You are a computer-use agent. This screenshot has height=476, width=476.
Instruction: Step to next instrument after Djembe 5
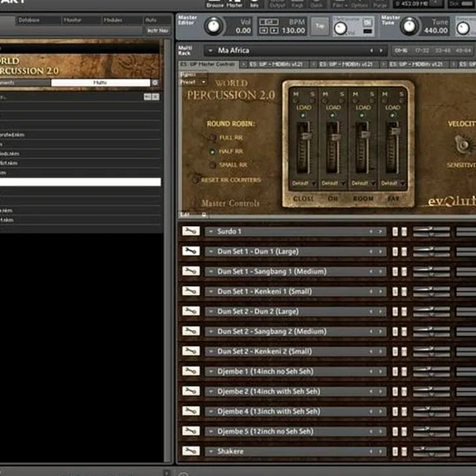click(x=380, y=431)
